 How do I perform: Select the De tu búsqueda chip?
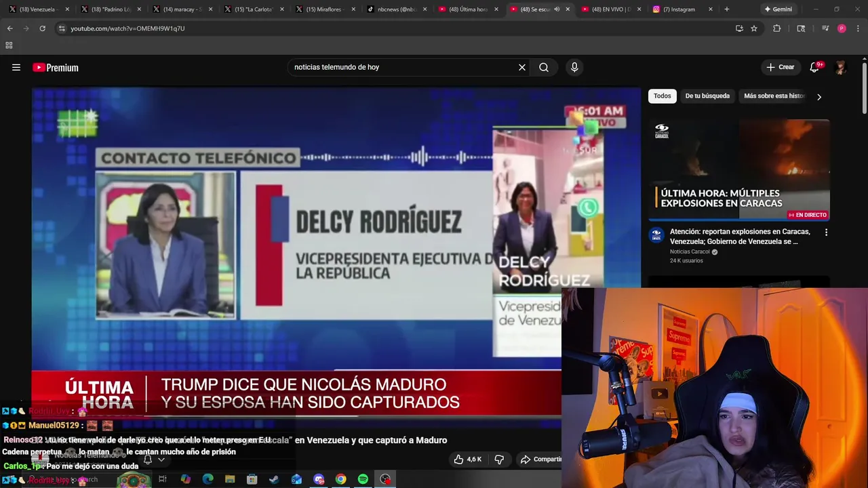click(707, 96)
